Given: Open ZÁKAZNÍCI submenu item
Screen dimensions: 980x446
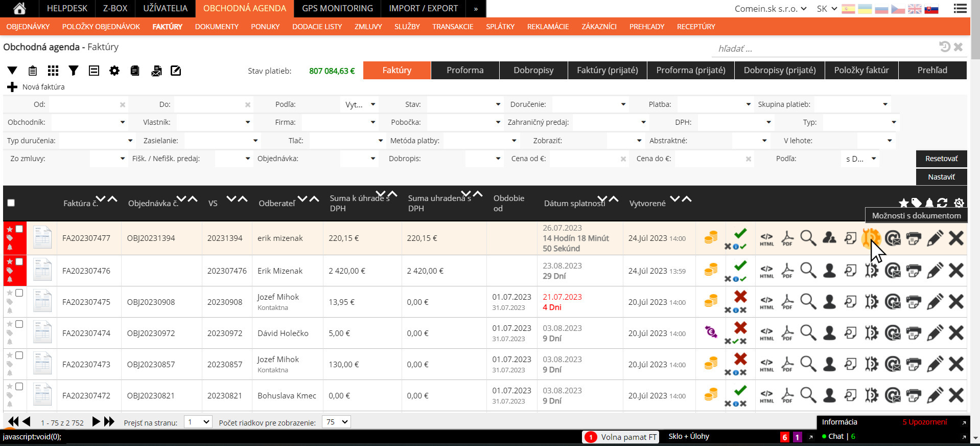Looking at the screenshot, I should pyautogui.click(x=599, y=27).
